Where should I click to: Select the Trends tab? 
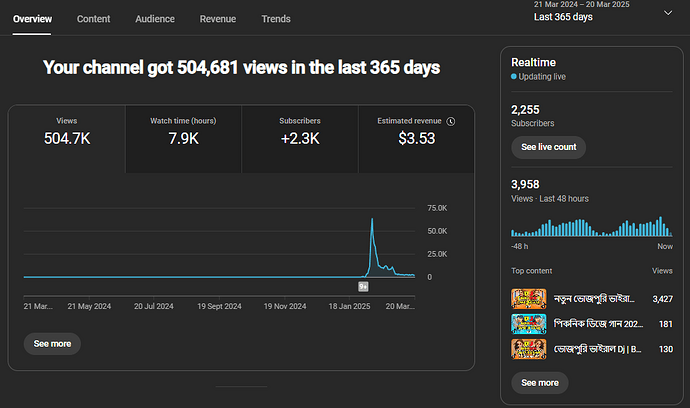pyautogui.click(x=276, y=19)
